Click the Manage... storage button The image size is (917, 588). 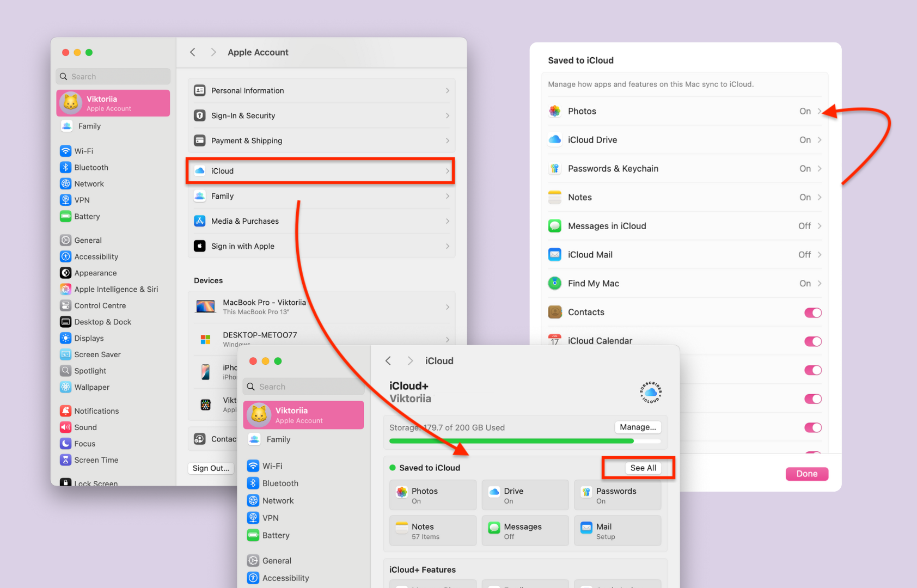tap(638, 427)
